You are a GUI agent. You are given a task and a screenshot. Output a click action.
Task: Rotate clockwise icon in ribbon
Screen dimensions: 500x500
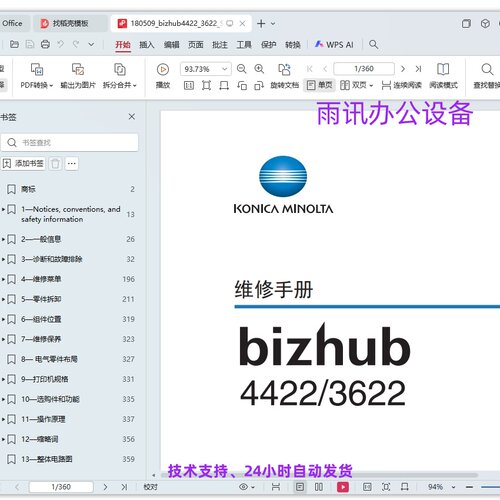click(x=259, y=86)
